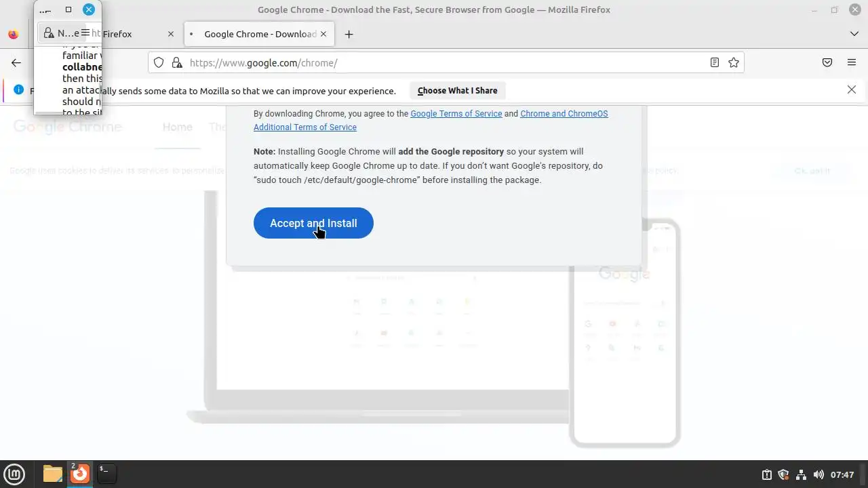Open the Files folder icon in taskbar
The image size is (868, 488).
[53, 474]
